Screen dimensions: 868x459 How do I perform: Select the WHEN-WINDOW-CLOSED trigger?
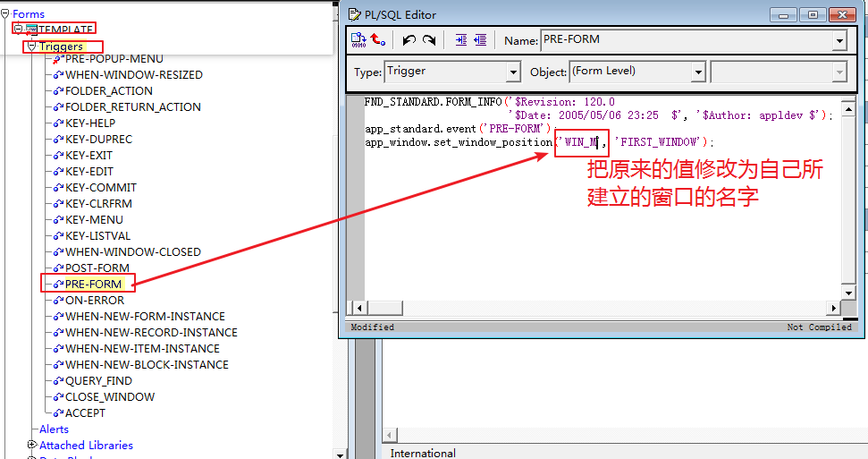point(133,251)
